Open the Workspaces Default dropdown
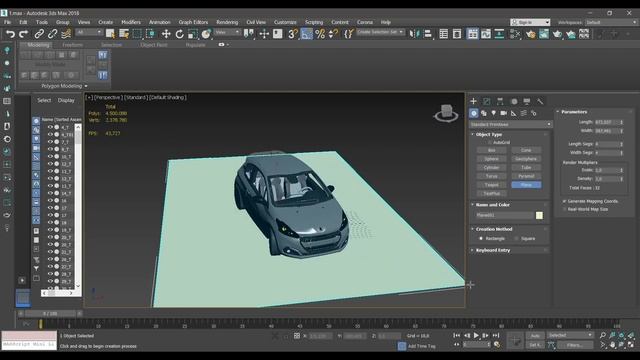640x360 pixels. coord(611,22)
